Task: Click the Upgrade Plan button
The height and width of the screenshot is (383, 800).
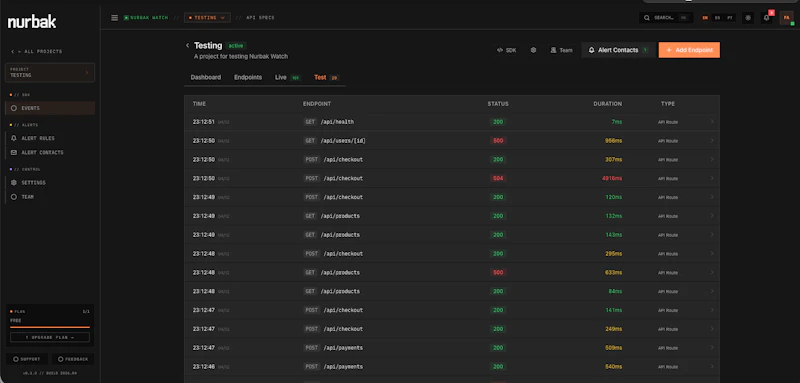Action: (x=50, y=337)
